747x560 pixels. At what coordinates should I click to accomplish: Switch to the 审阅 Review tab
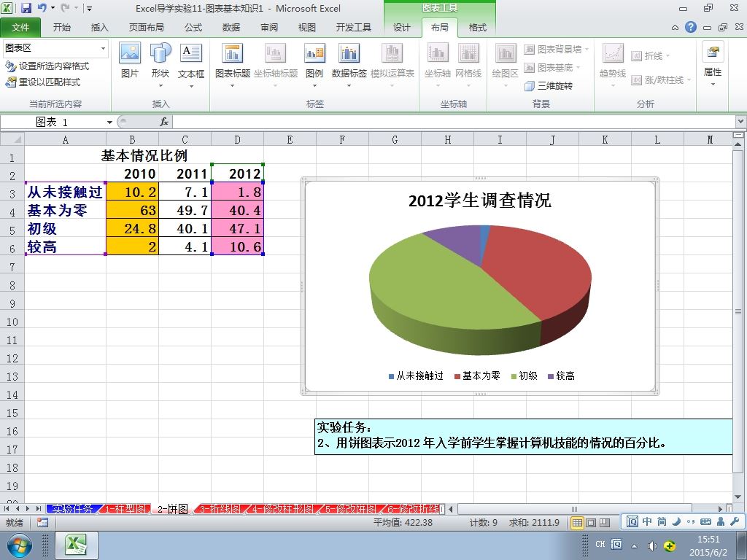tap(269, 28)
